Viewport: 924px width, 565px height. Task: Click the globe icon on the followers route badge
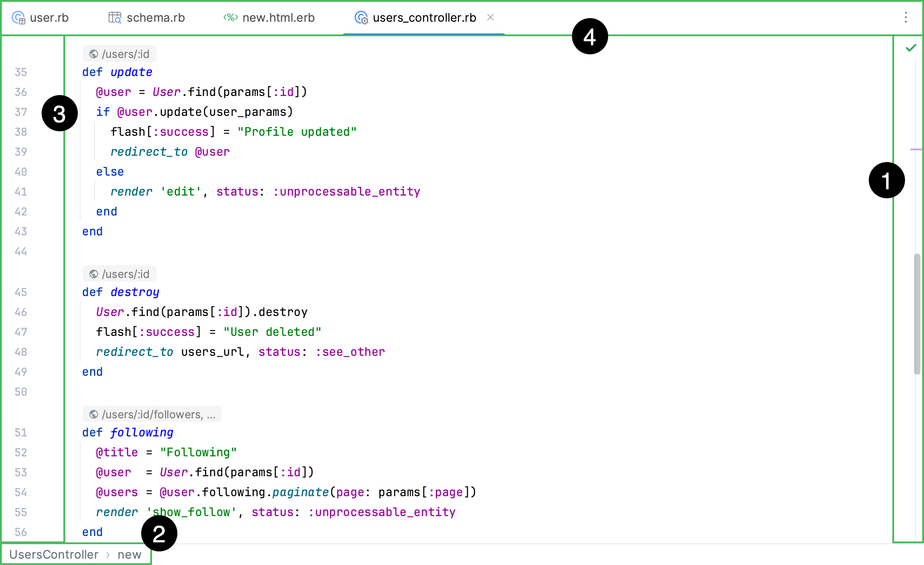coord(94,413)
